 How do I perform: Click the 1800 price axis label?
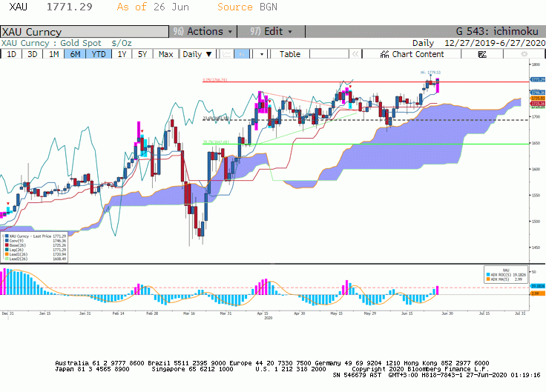536,64
